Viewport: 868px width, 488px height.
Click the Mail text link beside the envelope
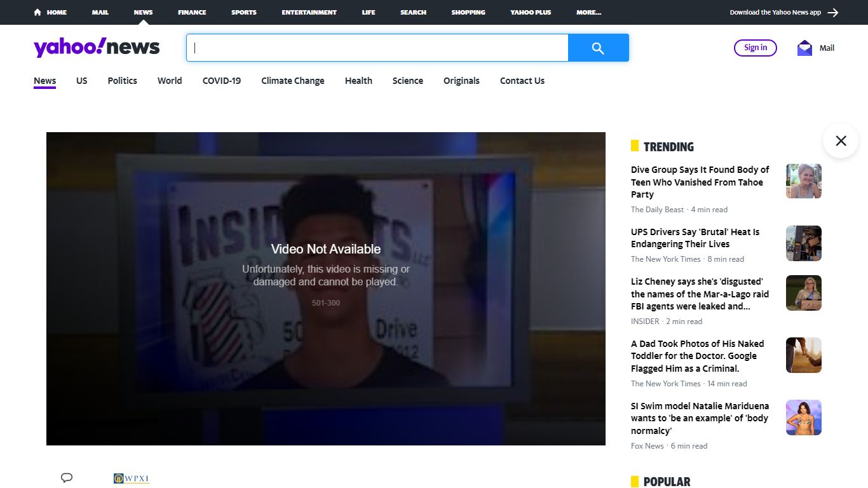pyautogui.click(x=827, y=48)
